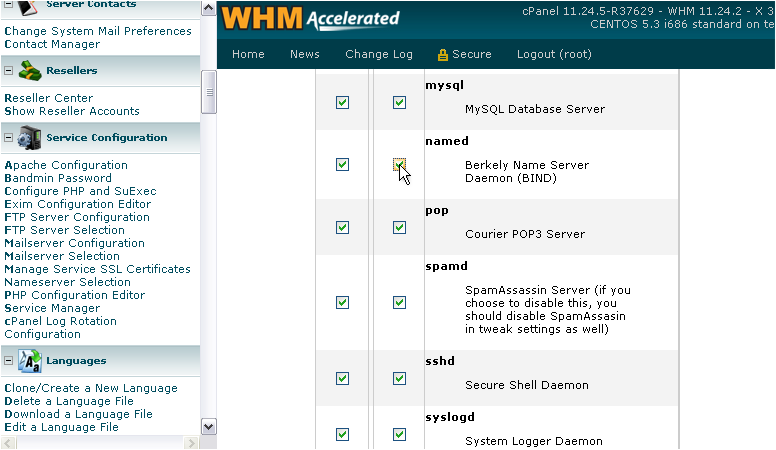
Task: Click the Resellers money icon
Action: point(30,71)
